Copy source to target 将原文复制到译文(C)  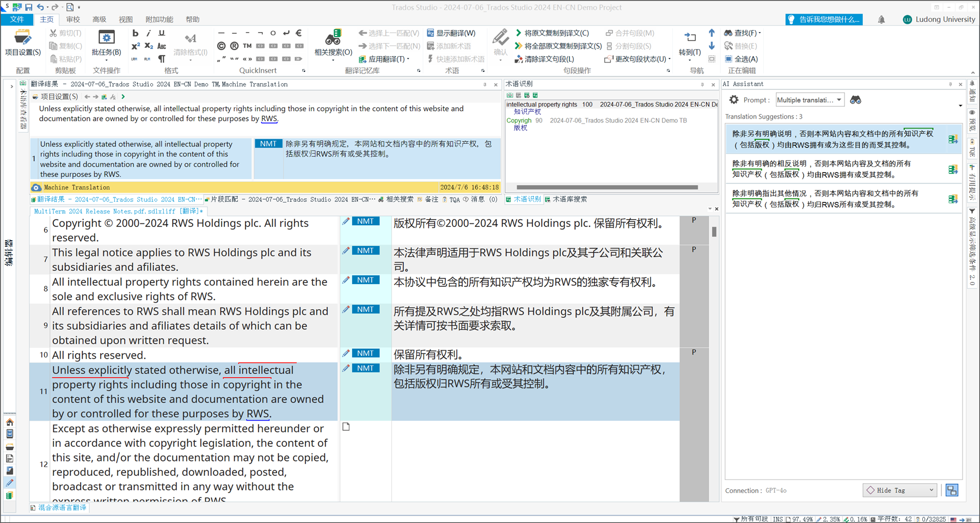[552, 33]
